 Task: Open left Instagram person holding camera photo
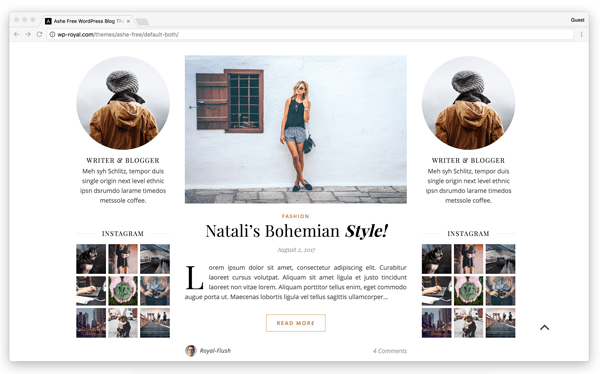coord(155,291)
